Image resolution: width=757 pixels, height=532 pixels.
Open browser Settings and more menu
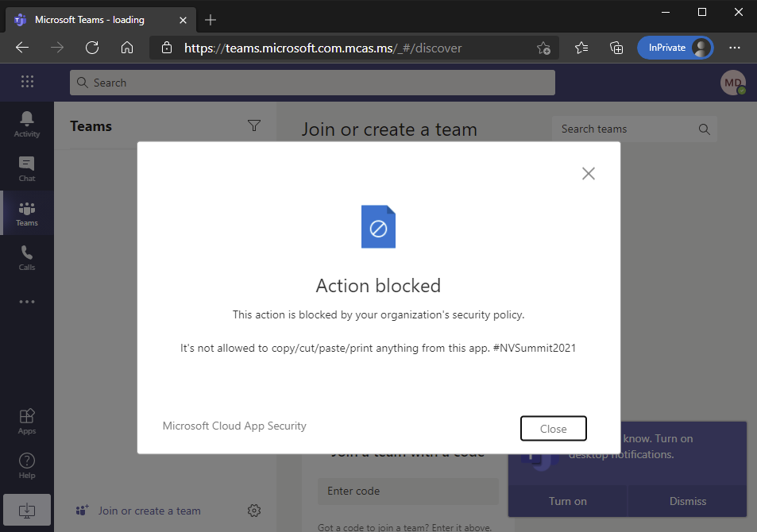click(x=734, y=48)
